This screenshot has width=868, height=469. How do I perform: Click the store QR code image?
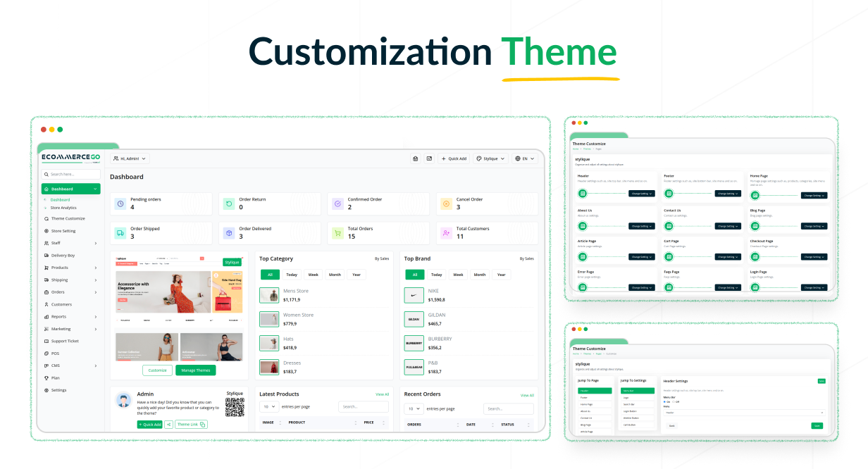234,407
